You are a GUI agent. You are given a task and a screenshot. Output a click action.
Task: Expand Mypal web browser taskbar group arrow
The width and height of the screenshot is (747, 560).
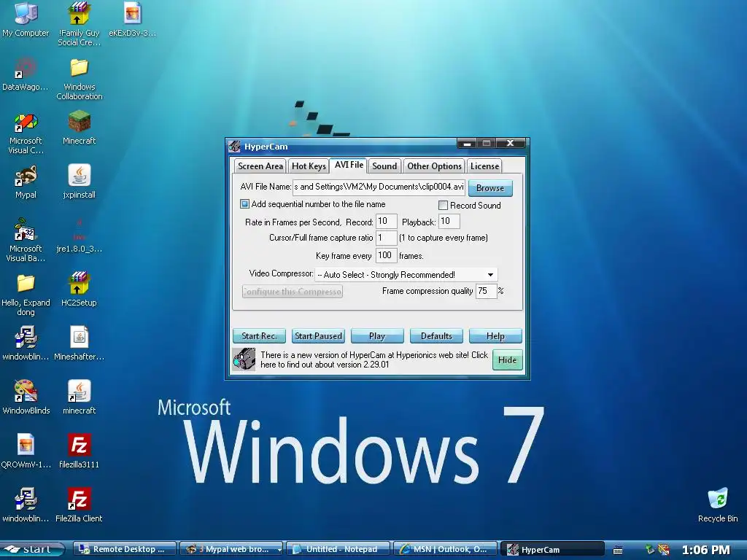279,550
